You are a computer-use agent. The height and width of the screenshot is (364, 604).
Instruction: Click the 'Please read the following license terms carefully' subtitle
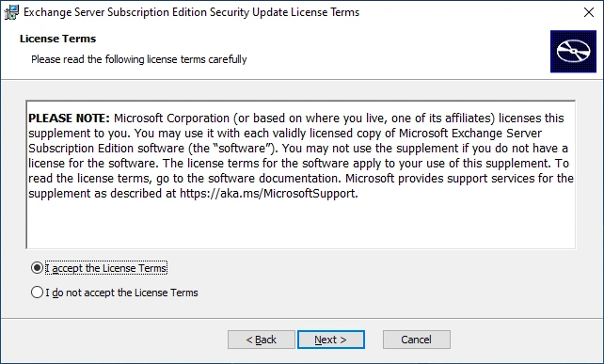tap(139, 59)
